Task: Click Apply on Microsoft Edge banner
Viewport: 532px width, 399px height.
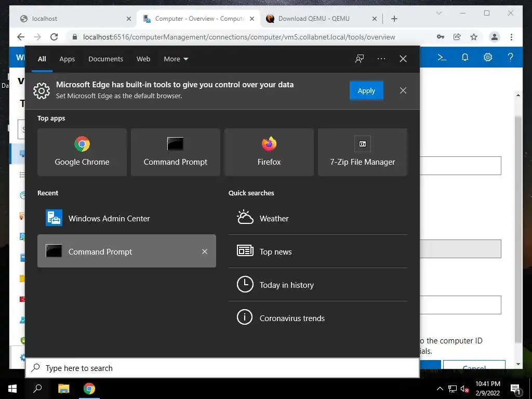Action: point(366,90)
